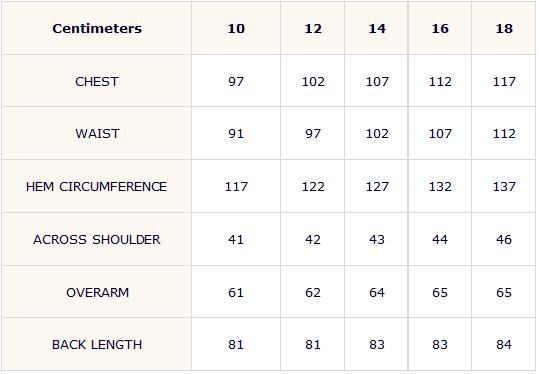The image size is (539, 374).
Task: Click the Centimeters header cell
Action: 97,29
